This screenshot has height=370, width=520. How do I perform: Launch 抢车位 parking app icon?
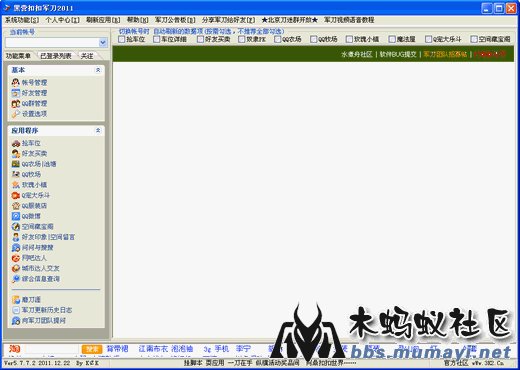(16, 143)
